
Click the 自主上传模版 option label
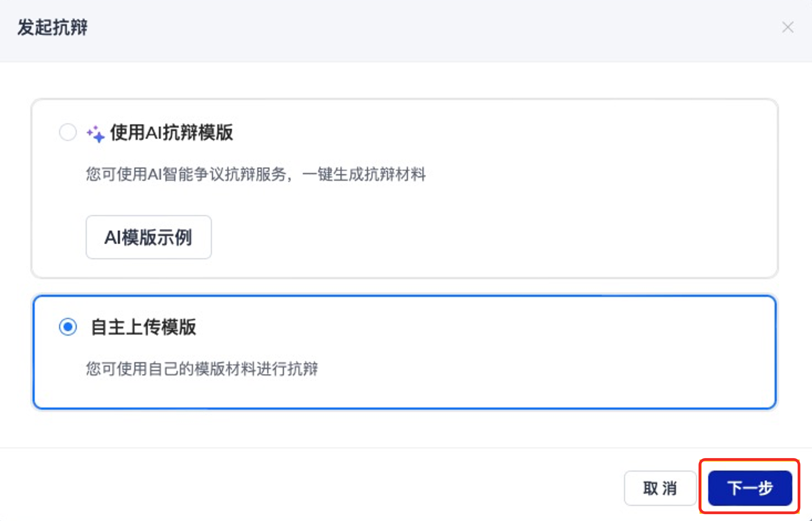pyautogui.click(x=144, y=327)
